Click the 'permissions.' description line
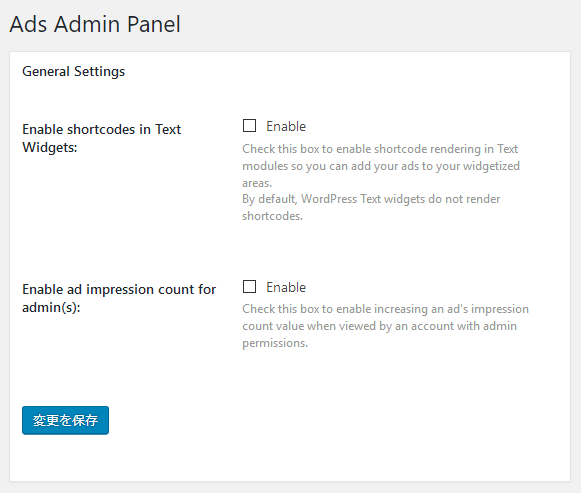The image size is (581, 493). 275,343
